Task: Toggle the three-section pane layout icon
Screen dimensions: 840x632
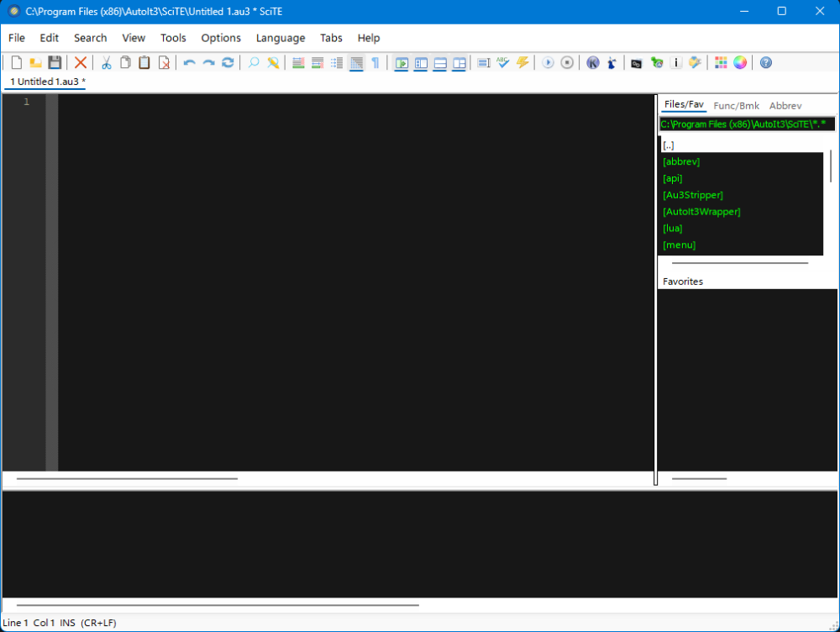Action: 459,63
